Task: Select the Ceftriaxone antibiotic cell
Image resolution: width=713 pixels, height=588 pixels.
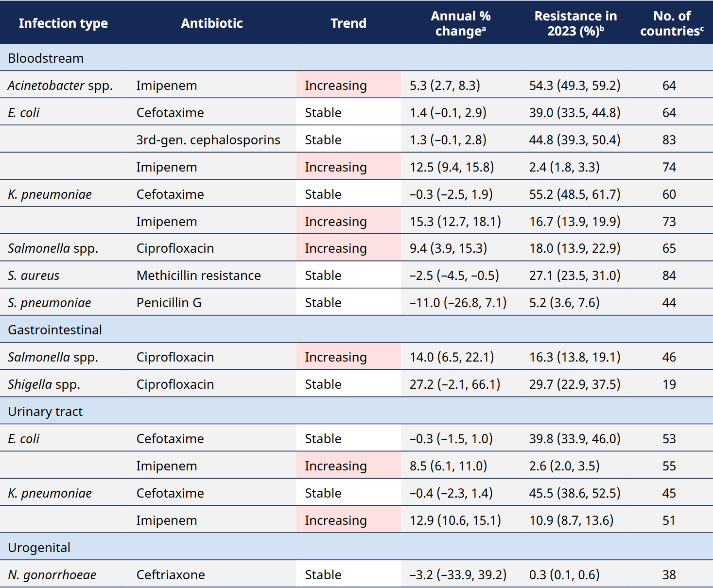Action: pyautogui.click(x=171, y=575)
